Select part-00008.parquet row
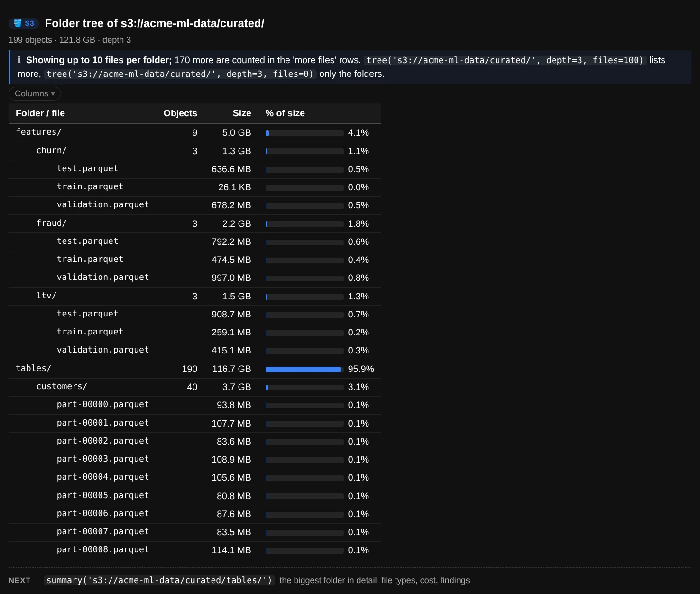 click(x=195, y=550)
